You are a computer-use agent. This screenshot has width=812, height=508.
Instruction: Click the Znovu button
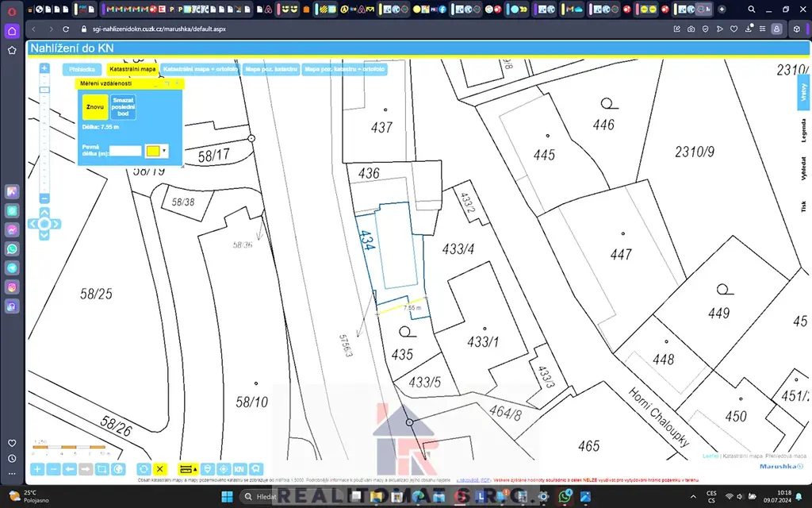coord(95,107)
